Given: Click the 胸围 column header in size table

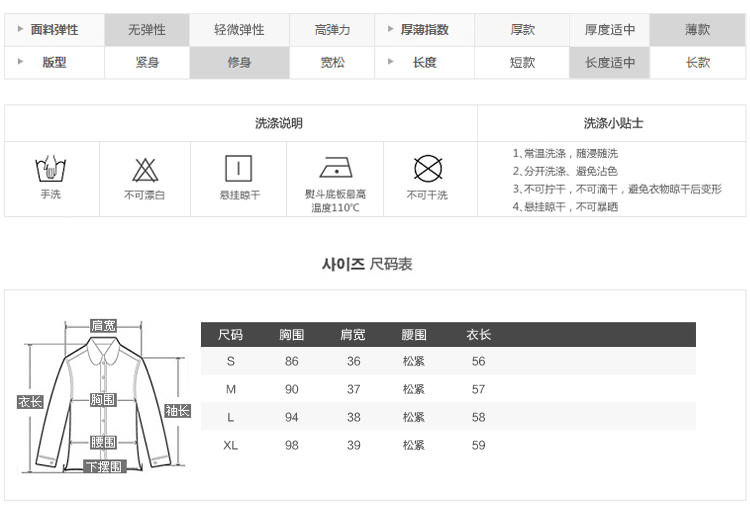Looking at the screenshot, I should pos(291,335).
